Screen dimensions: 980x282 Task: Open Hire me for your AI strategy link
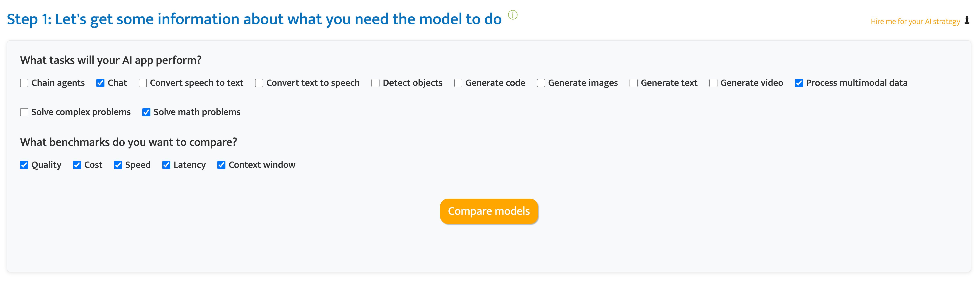(x=915, y=21)
